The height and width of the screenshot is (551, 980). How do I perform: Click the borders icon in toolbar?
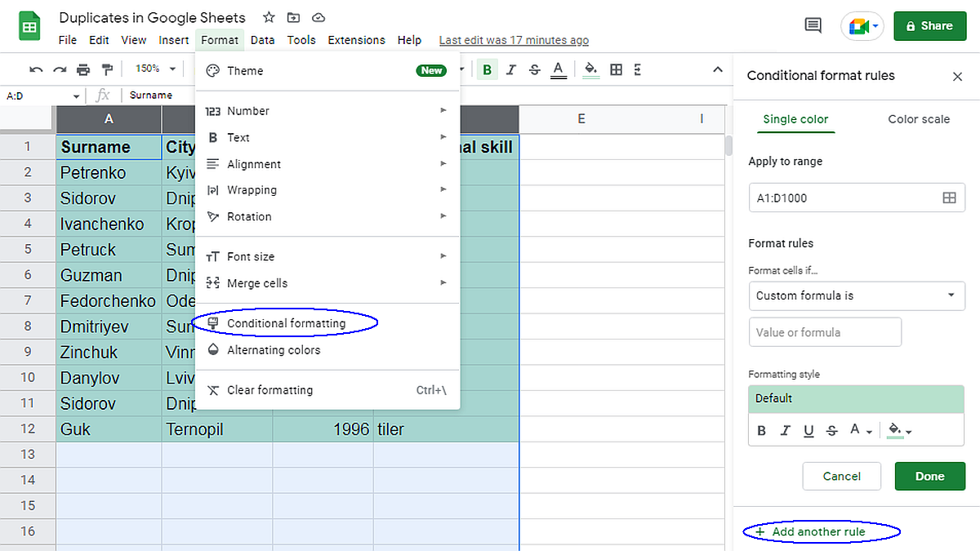pyautogui.click(x=617, y=69)
